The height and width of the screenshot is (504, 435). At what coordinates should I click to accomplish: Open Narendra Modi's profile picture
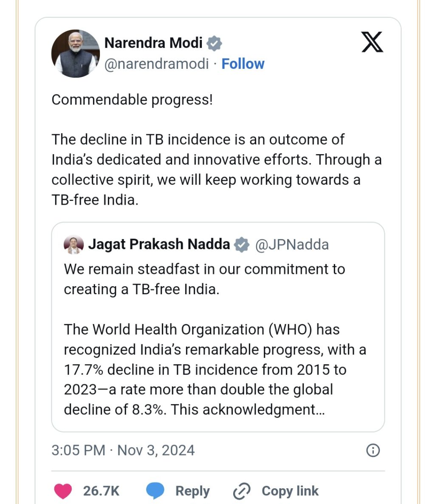click(76, 53)
